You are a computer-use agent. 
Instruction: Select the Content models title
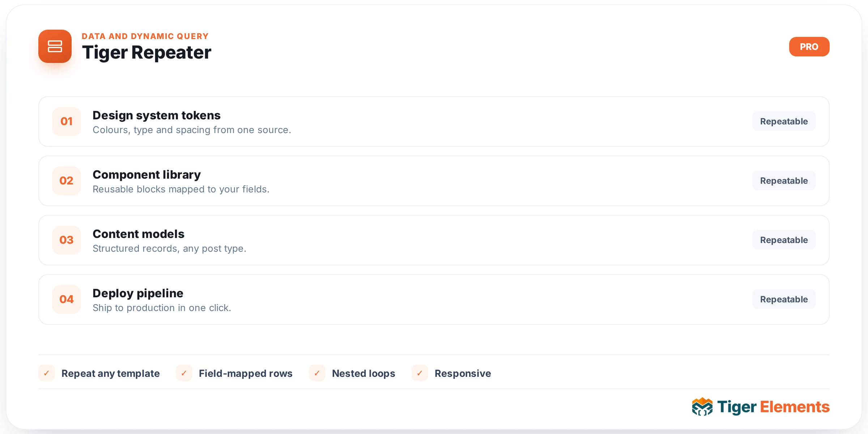click(139, 234)
